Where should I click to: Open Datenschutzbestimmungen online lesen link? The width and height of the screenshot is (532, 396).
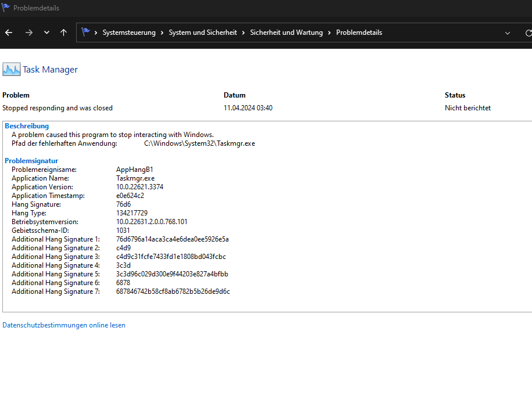coord(64,325)
